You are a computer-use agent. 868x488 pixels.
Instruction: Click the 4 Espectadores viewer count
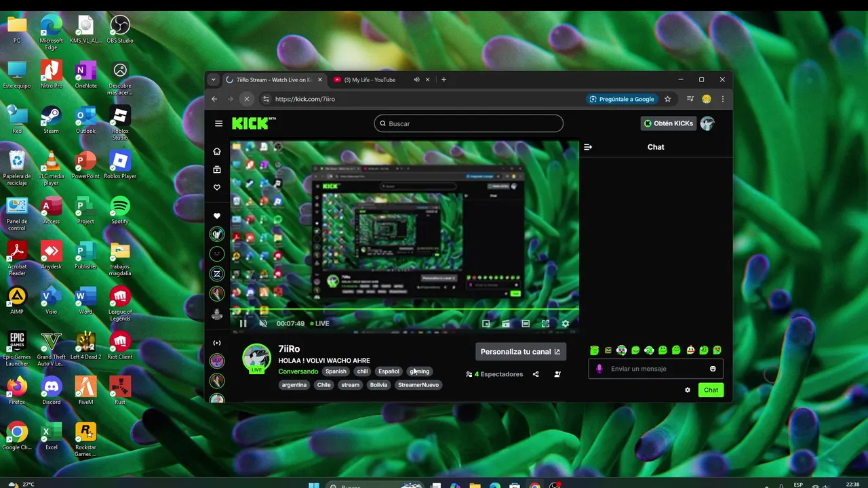click(x=494, y=374)
